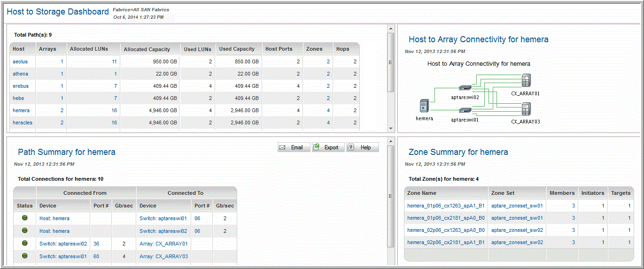Click the green status icon for Switch: aptareswi02 row
This screenshot has width=644, height=269.
click(x=24, y=243)
